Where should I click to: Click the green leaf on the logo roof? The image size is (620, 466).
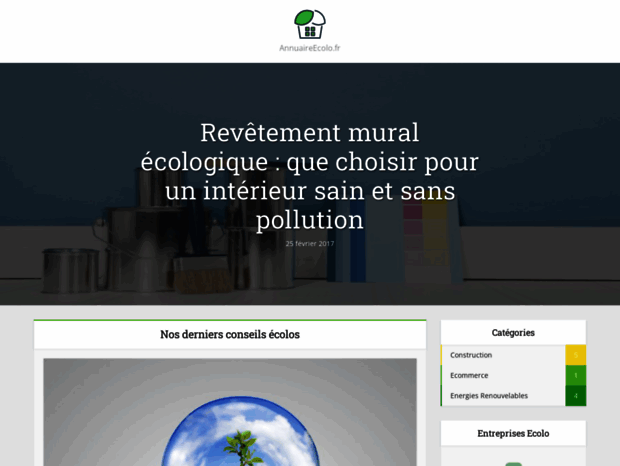pyautogui.click(x=302, y=17)
